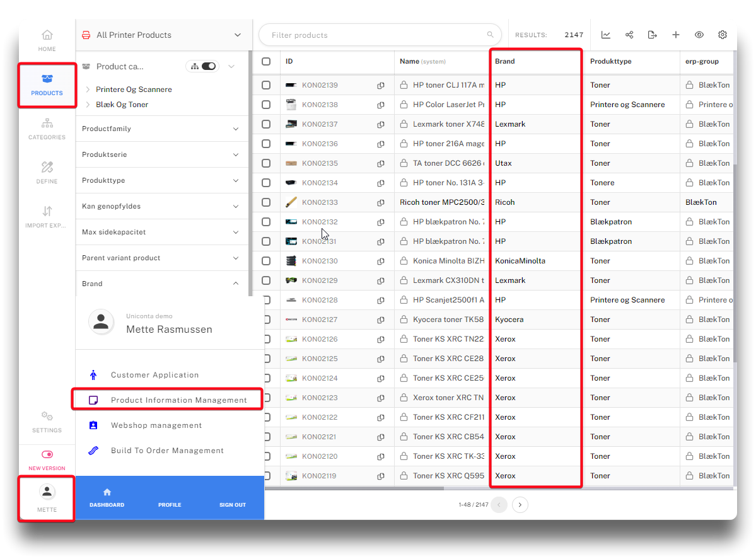Screen dimensions: 756x559
Task: Expand the Productfamily filter
Action: tap(161, 129)
